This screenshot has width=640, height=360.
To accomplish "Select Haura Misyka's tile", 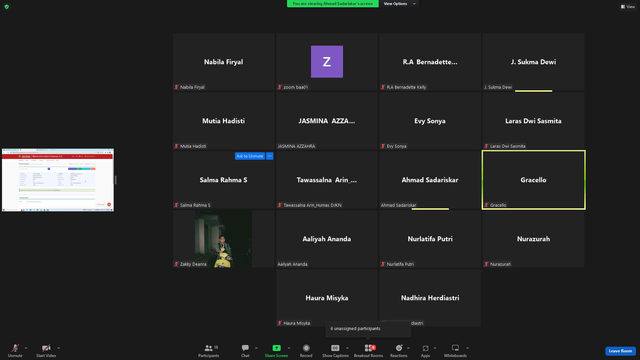I will pos(327,298).
